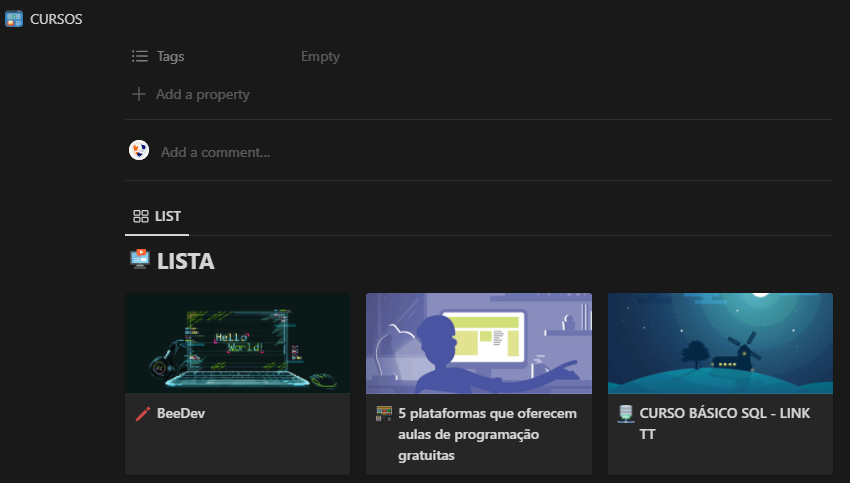Click the LISTA database monitor icon
Viewport: 850px width, 483px height.
pos(140,259)
